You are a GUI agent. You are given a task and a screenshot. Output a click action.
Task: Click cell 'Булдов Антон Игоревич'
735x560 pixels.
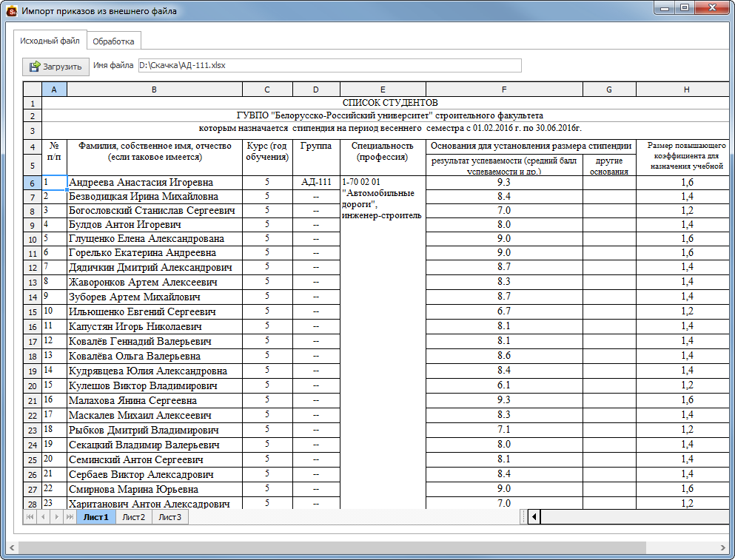pyautogui.click(x=155, y=224)
